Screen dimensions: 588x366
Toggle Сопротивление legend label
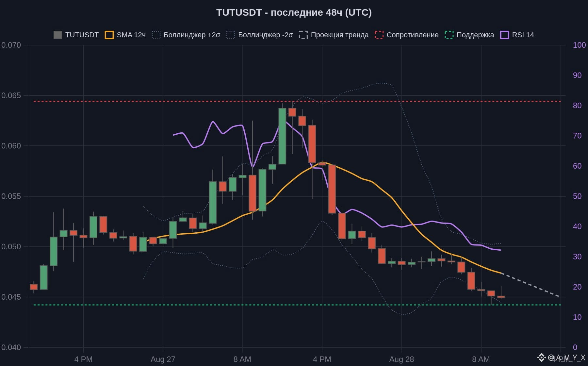(413, 35)
